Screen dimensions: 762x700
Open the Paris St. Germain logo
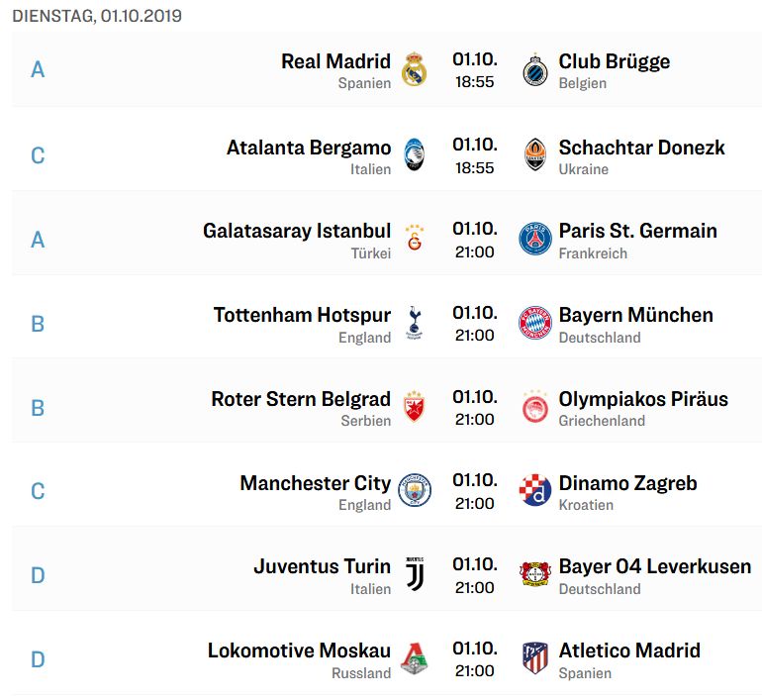pos(535,239)
